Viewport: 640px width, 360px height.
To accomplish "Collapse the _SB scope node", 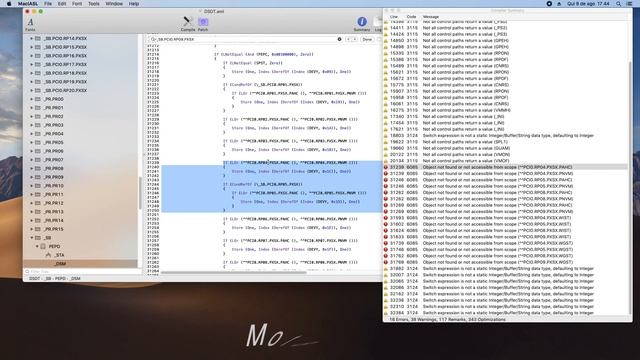I will pyautogui.click(x=31, y=238).
